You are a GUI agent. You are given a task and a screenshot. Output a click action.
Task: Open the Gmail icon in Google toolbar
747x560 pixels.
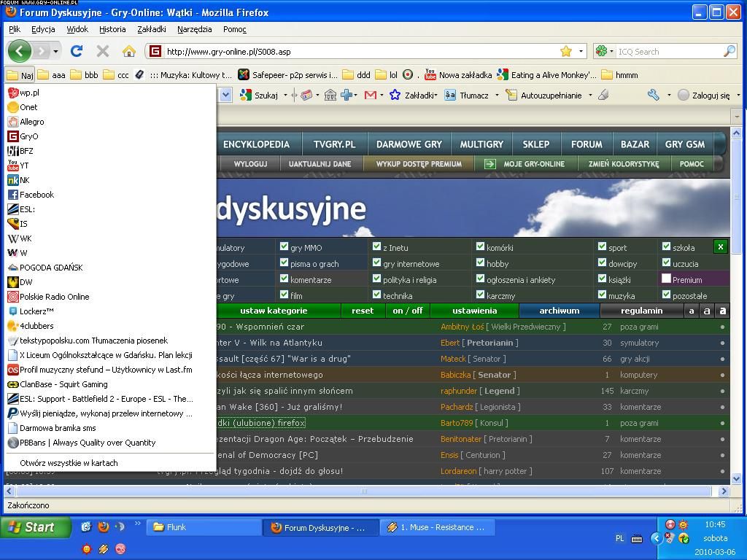click(371, 95)
